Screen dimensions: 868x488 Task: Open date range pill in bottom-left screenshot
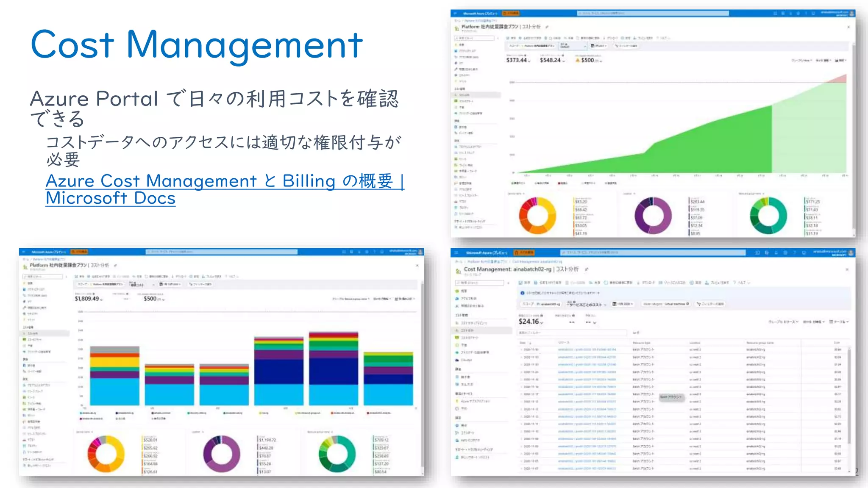click(170, 284)
